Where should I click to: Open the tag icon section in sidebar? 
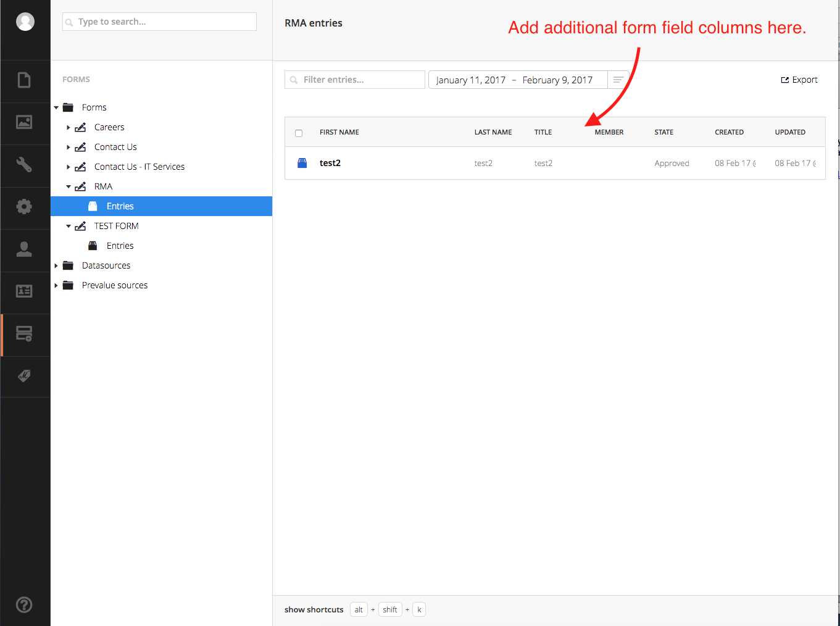point(24,376)
